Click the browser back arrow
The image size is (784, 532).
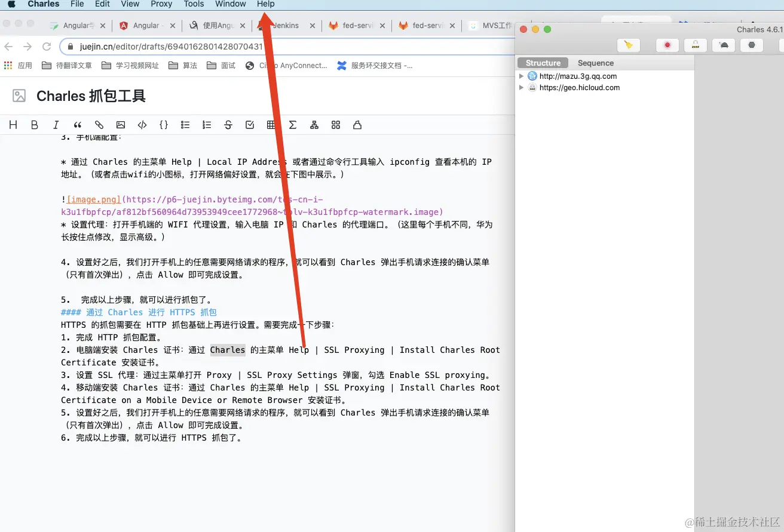8,47
